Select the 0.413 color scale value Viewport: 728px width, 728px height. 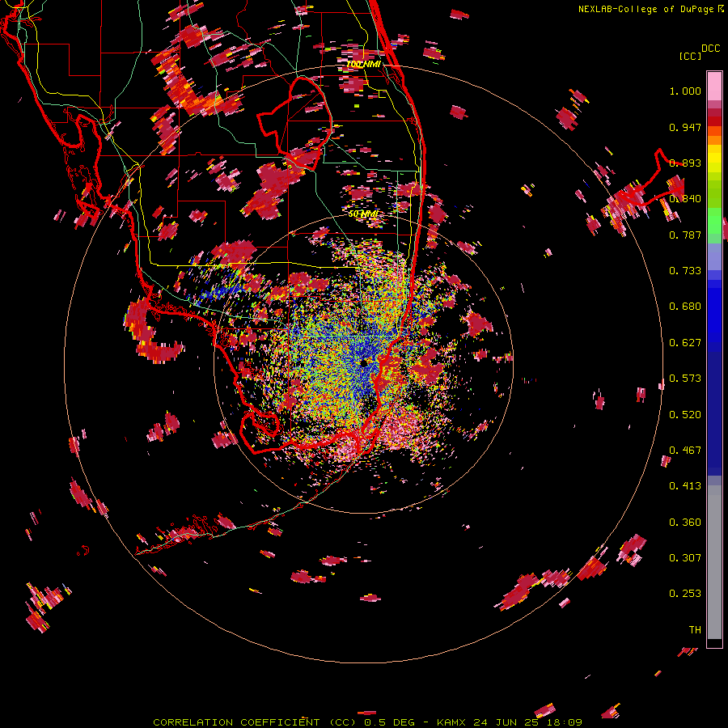tap(685, 486)
